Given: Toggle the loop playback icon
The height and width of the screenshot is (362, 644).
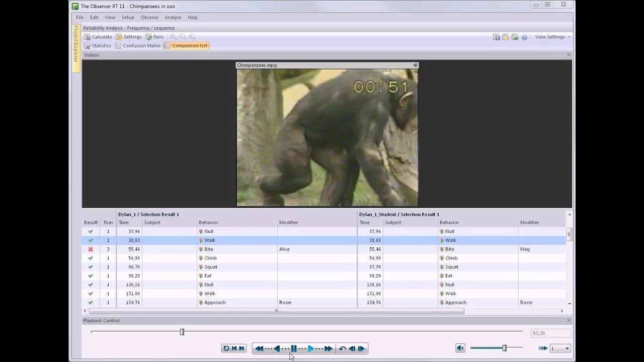Looking at the screenshot, I should click(226, 348).
